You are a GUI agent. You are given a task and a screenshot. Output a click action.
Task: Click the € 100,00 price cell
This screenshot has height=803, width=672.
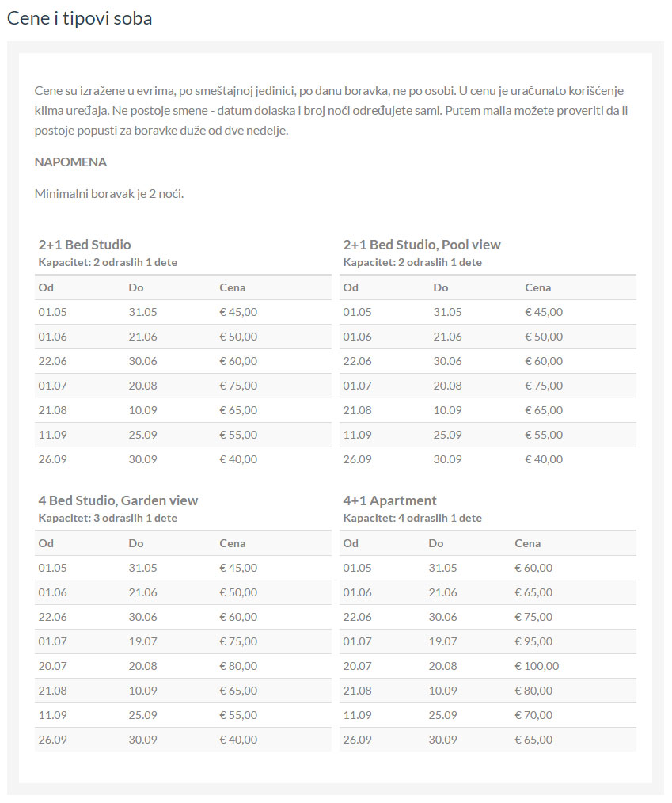click(x=537, y=666)
